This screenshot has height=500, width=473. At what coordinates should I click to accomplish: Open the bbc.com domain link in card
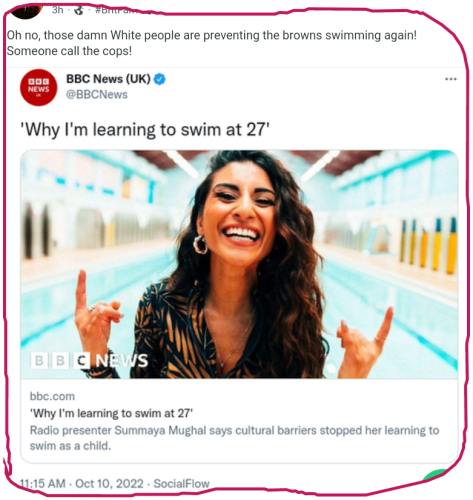pyautogui.click(x=52, y=396)
